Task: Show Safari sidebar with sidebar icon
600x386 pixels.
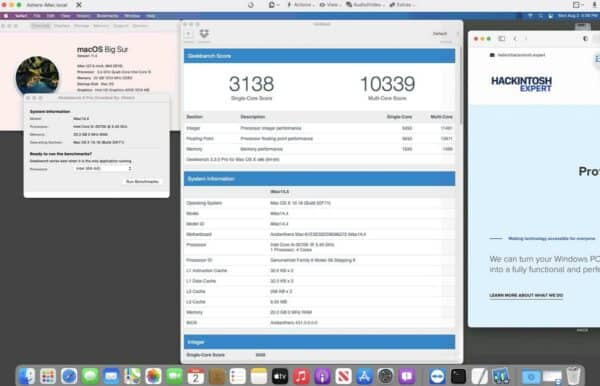Action: click(x=502, y=38)
